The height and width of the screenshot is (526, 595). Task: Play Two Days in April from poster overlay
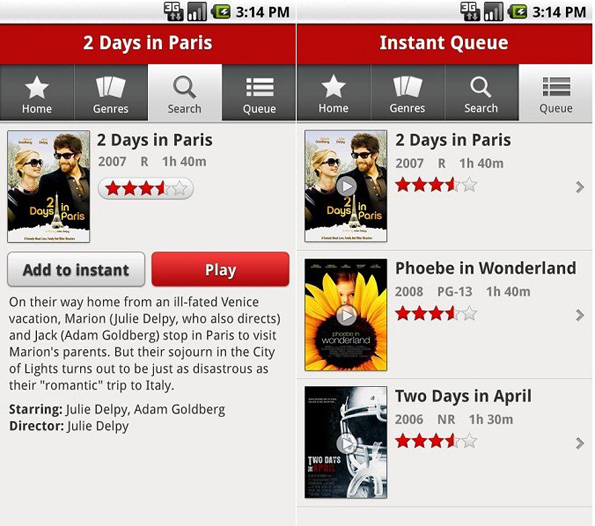pos(346,443)
